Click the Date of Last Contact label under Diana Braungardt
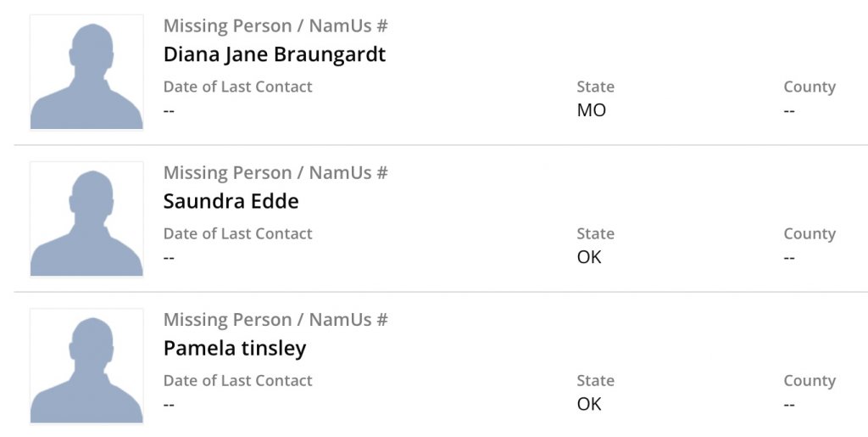This screenshot has height=437, width=868. (x=237, y=87)
